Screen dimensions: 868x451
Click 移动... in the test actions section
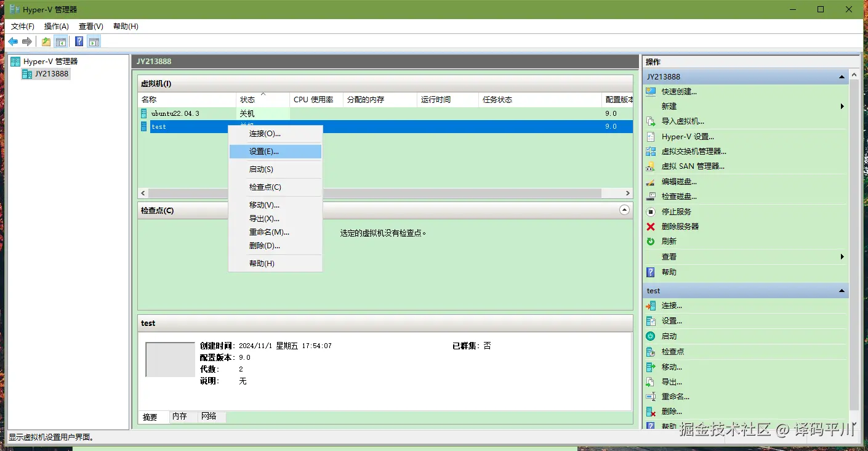(x=672, y=367)
